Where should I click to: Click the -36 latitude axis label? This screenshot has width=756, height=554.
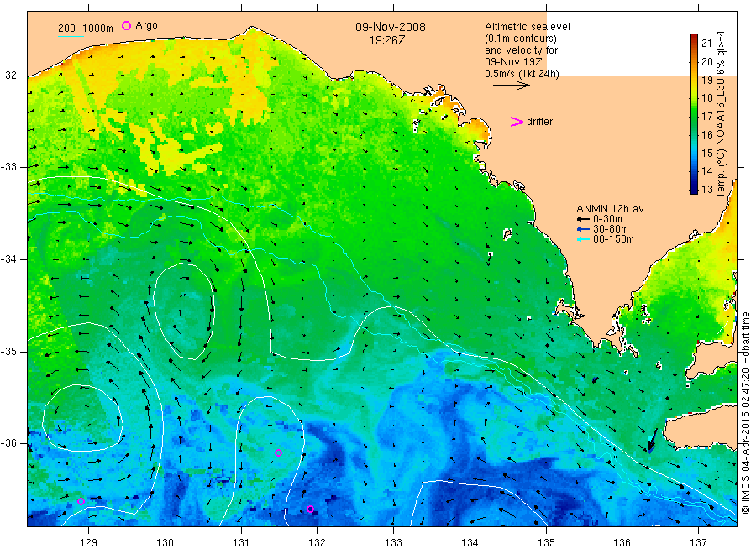pos(8,443)
